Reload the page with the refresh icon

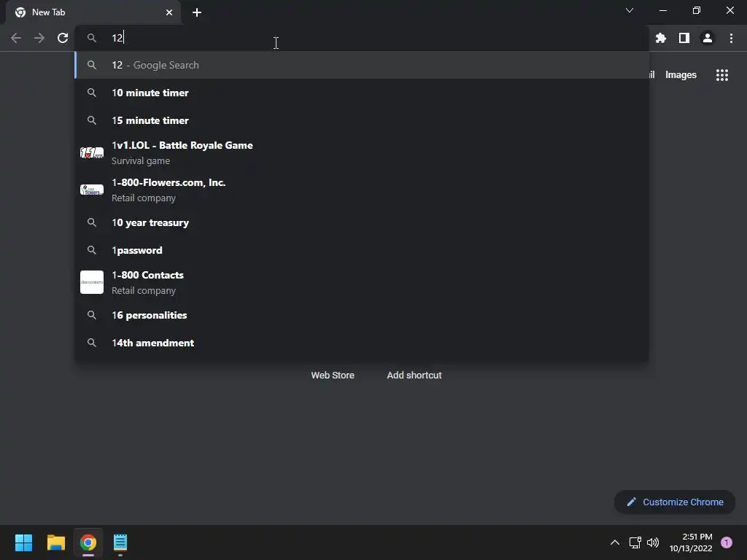[x=63, y=38]
